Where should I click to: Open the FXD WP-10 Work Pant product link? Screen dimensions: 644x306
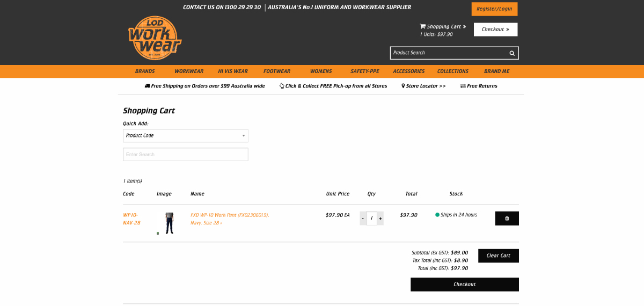click(x=230, y=218)
